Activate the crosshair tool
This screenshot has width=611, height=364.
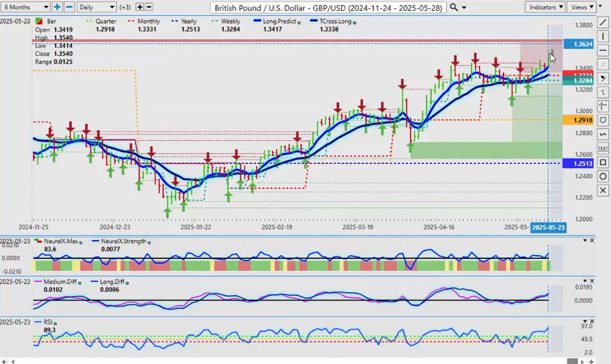point(603,106)
